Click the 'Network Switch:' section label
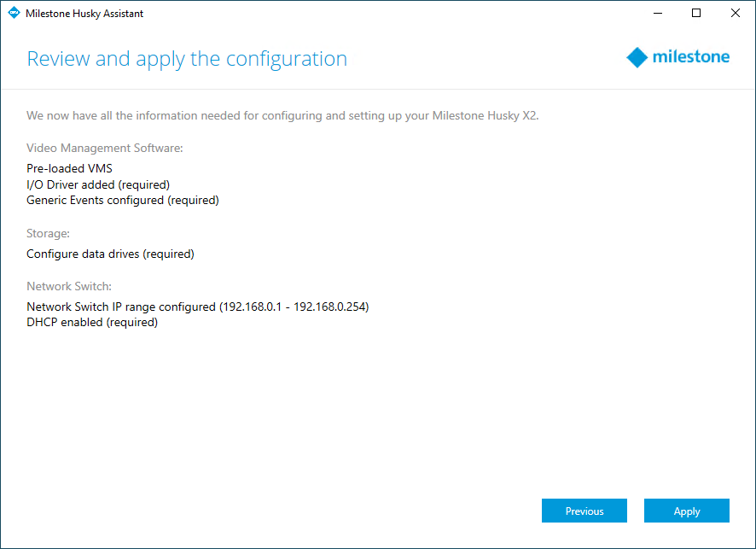 click(69, 286)
